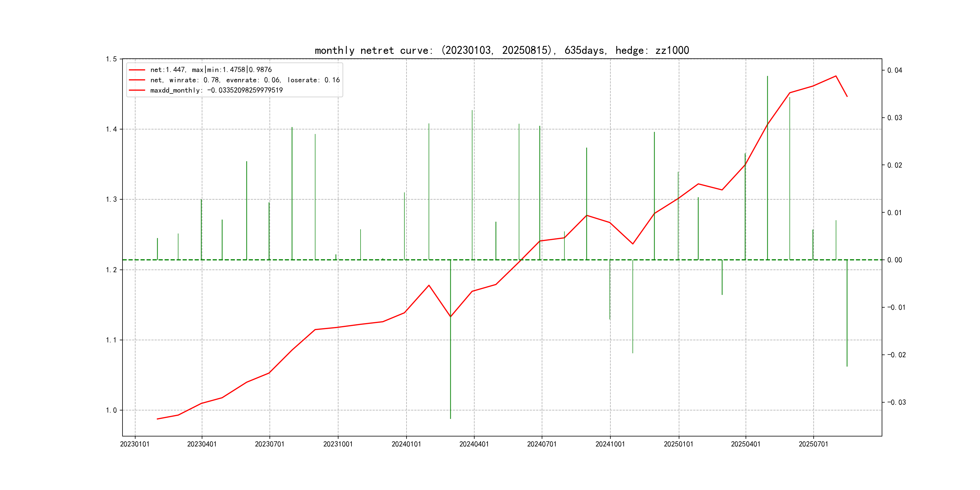The height and width of the screenshot is (490, 980).
Task: Click the 20230101 x-axis date label
Action: coord(135,444)
